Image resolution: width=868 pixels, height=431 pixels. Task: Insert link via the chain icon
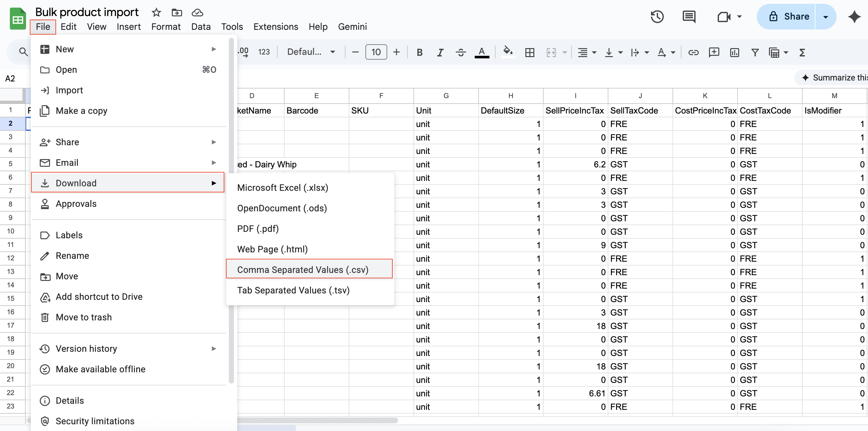pyautogui.click(x=693, y=52)
